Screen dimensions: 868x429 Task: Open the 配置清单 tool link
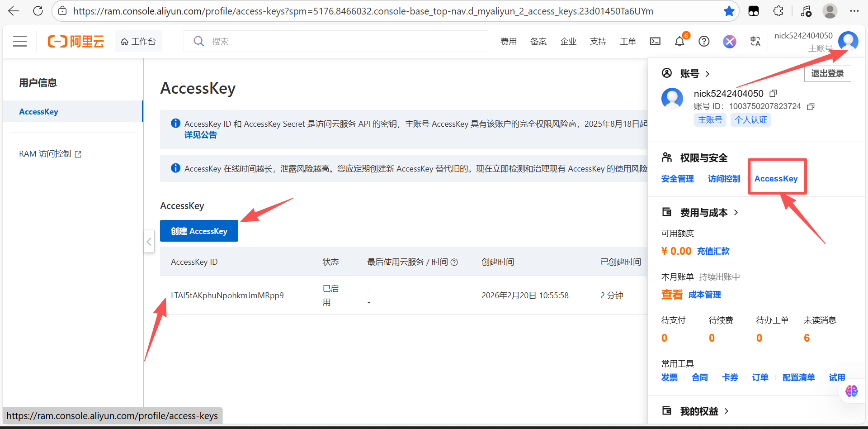coord(799,377)
